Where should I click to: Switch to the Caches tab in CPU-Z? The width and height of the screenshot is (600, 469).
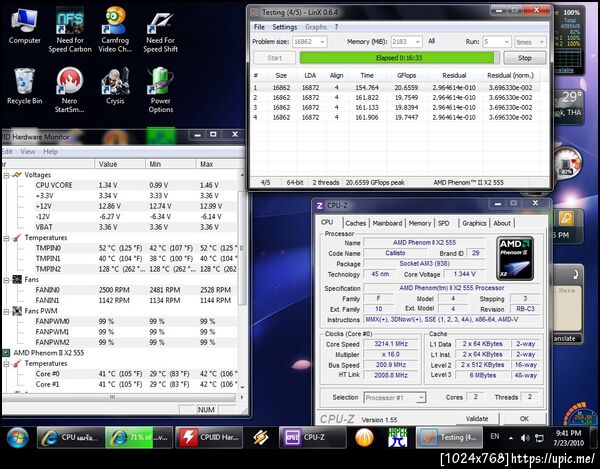[355, 223]
